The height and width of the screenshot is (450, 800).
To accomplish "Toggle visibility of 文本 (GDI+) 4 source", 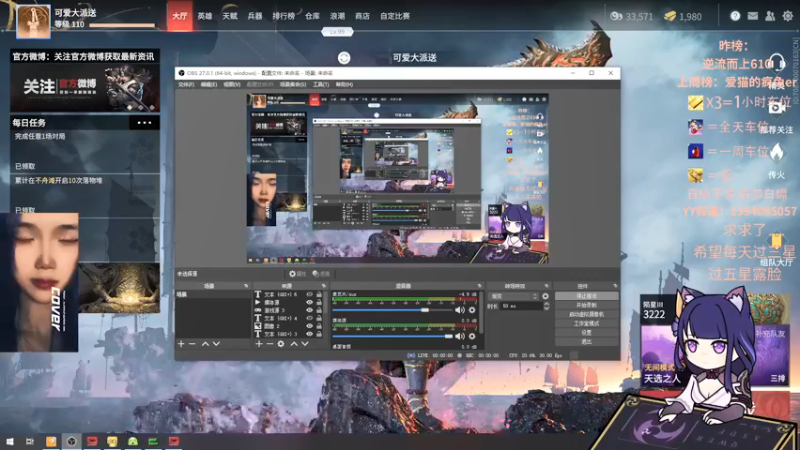I will tap(309, 318).
